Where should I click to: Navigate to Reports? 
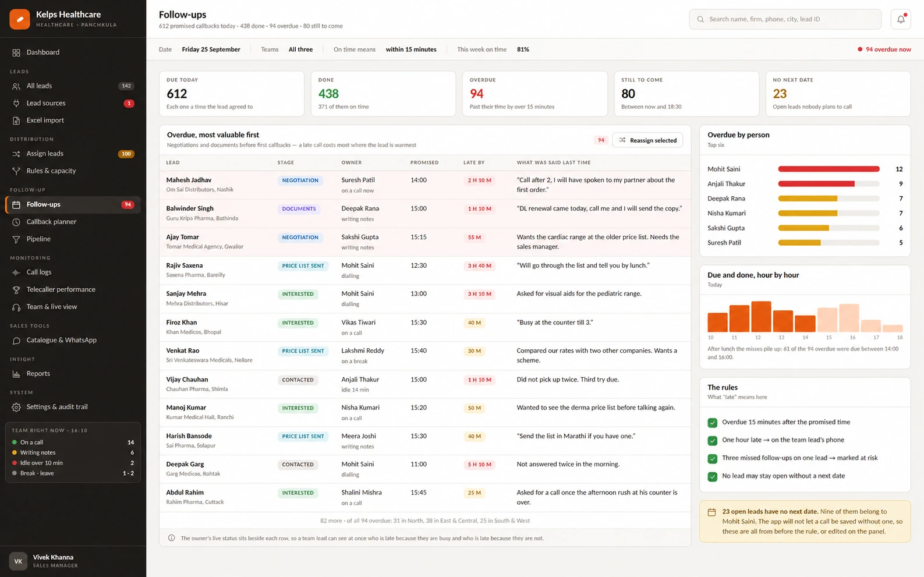click(x=73, y=374)
